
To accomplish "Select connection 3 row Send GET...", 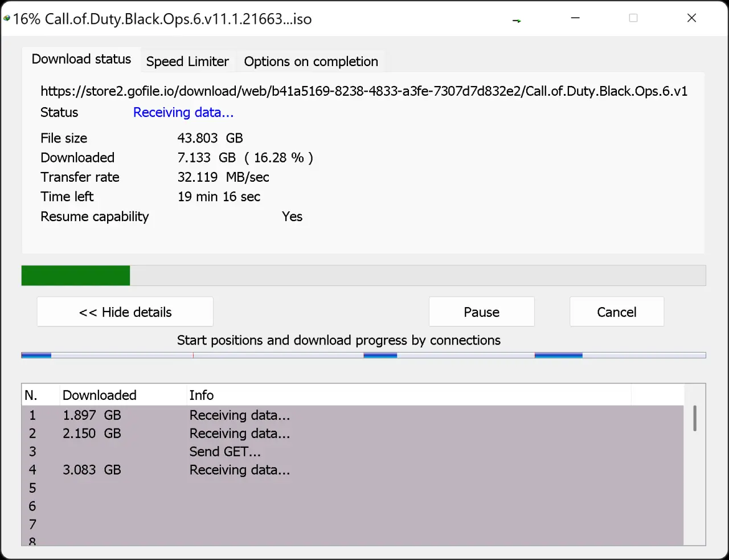I will point(353,451).
